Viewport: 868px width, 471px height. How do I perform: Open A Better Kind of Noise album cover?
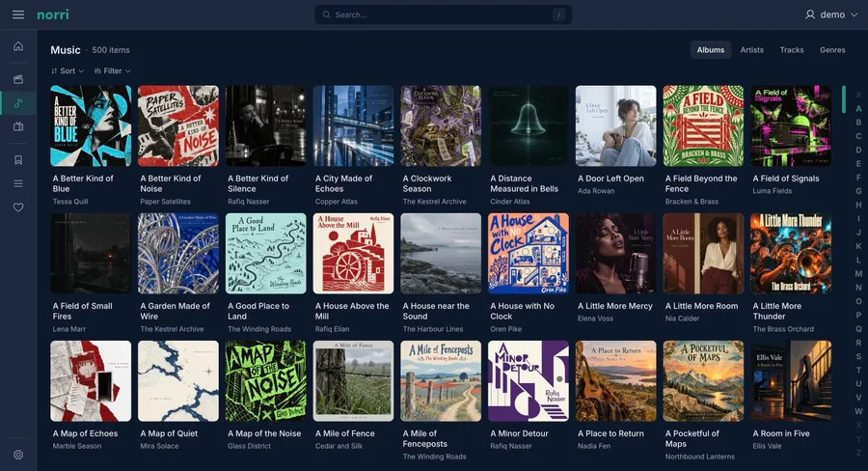coord(178,125)
